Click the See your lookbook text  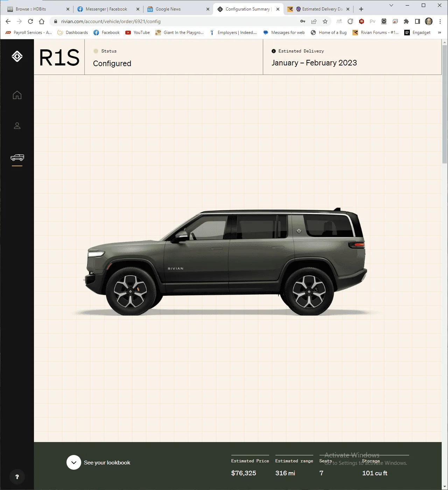click(107, 463)
